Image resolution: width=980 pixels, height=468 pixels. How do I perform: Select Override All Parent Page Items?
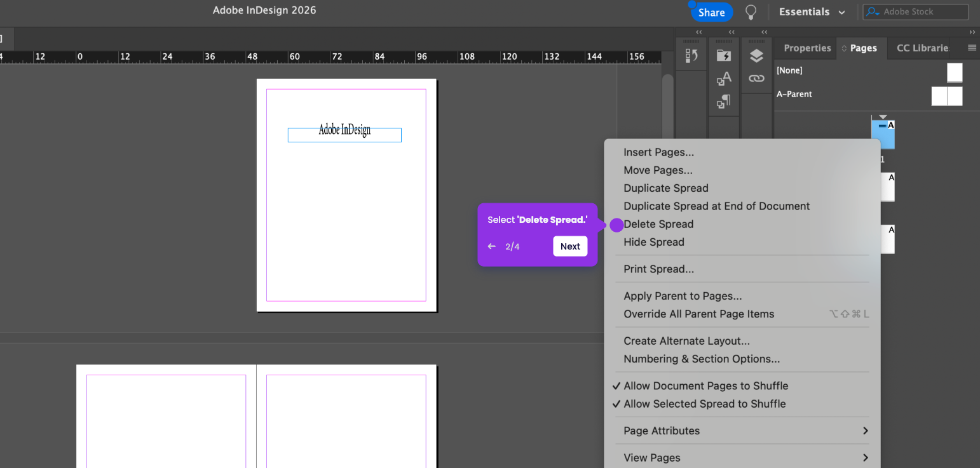[742, 314]
